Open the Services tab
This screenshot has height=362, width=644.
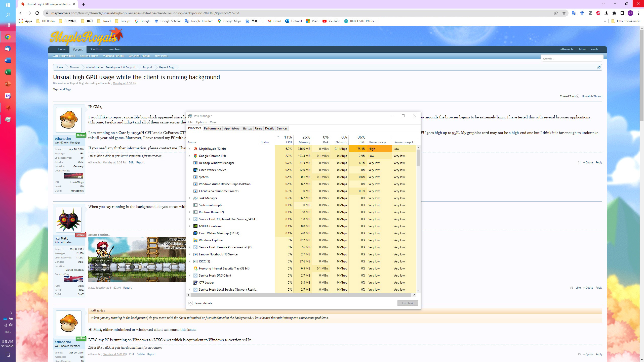click(x=282, y=128)
